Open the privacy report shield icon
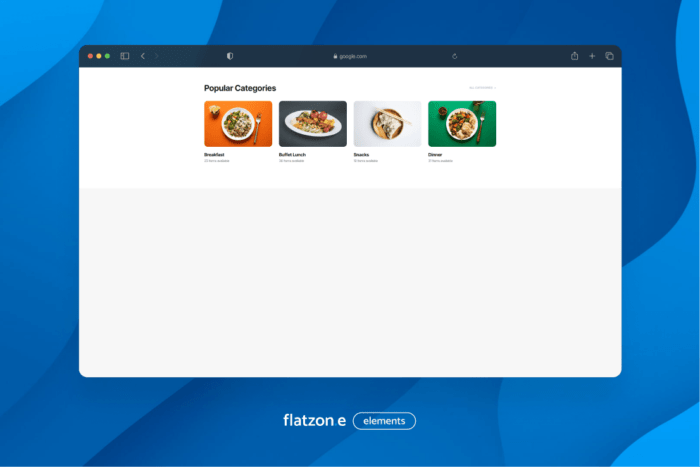This screenshot has height=467, width=700. [x=230, y=56]
